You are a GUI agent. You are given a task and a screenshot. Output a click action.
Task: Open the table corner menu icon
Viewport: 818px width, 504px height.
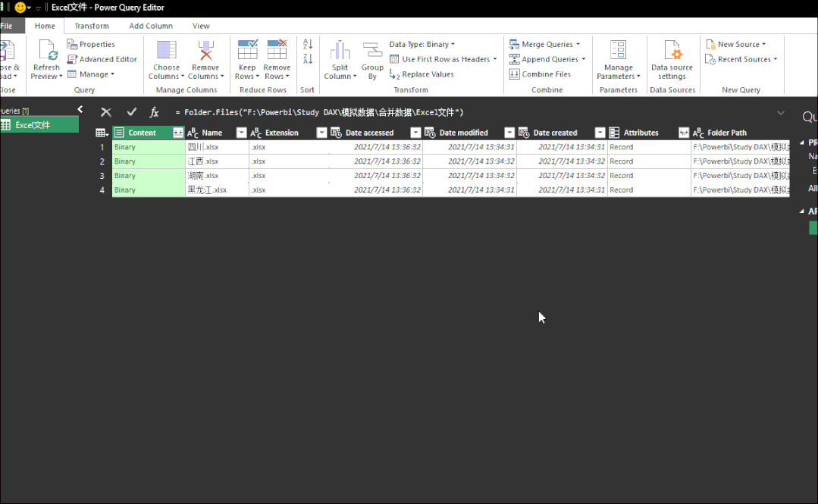point(102,133)
